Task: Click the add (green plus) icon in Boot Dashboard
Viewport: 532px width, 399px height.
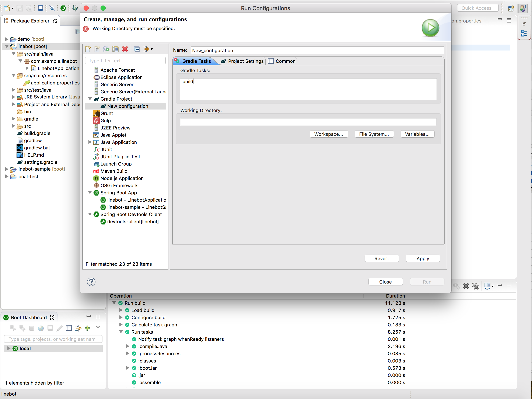Action: [88, 328]
